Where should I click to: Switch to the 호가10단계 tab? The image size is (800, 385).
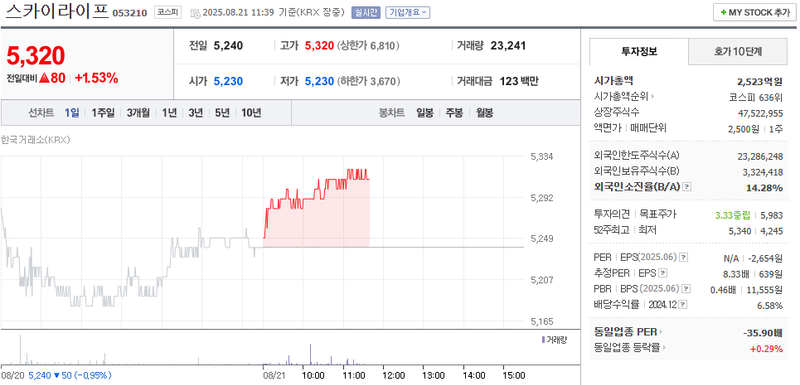pos(738,51)
